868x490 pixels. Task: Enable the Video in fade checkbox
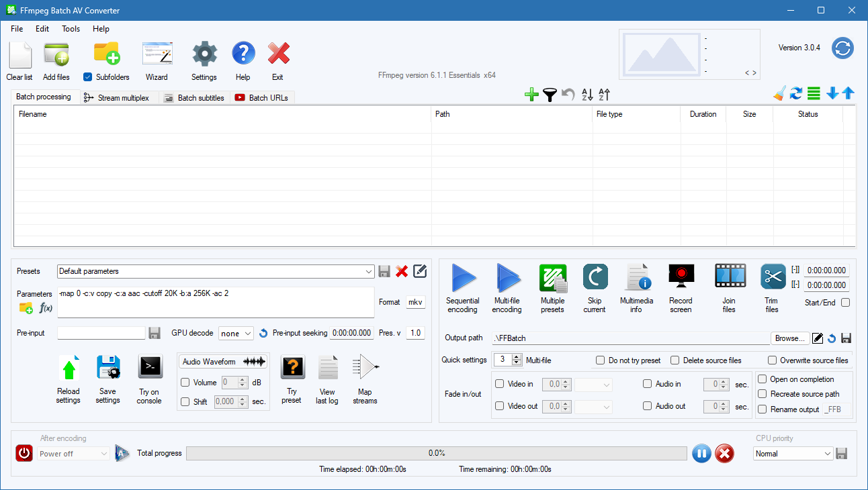pos(500,384)
